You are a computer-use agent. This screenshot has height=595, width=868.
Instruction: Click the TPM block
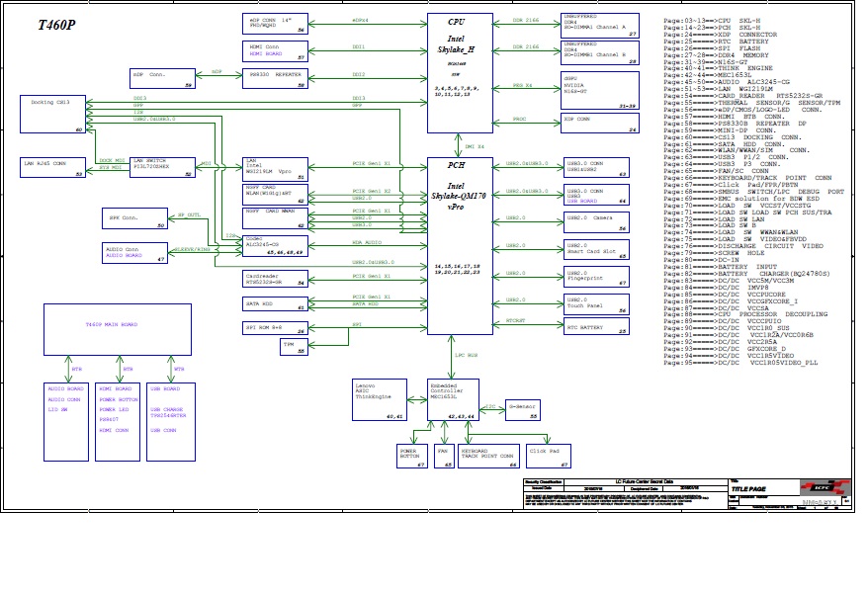(x=294, y=347)
